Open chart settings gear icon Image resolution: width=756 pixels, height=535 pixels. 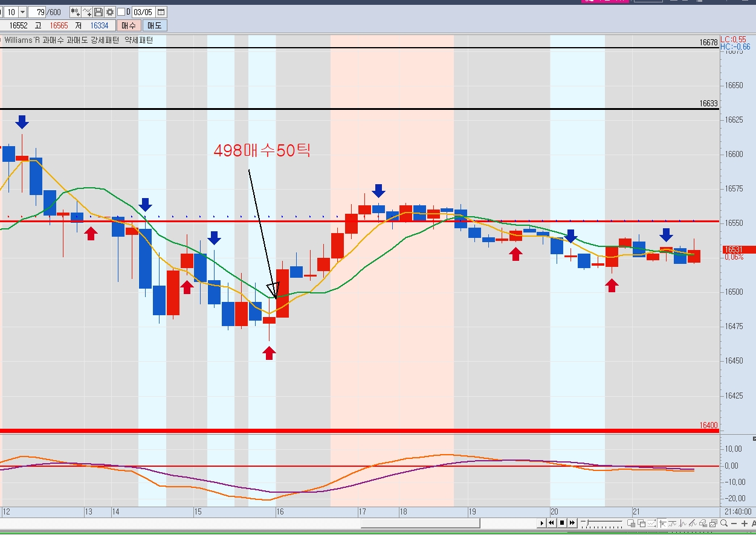[x=110, y=11]
